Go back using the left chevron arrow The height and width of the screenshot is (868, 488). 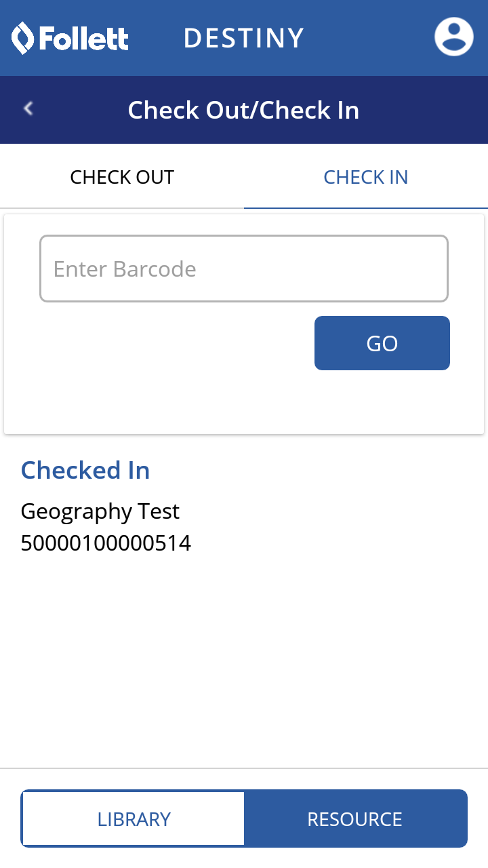click(28, 108)
